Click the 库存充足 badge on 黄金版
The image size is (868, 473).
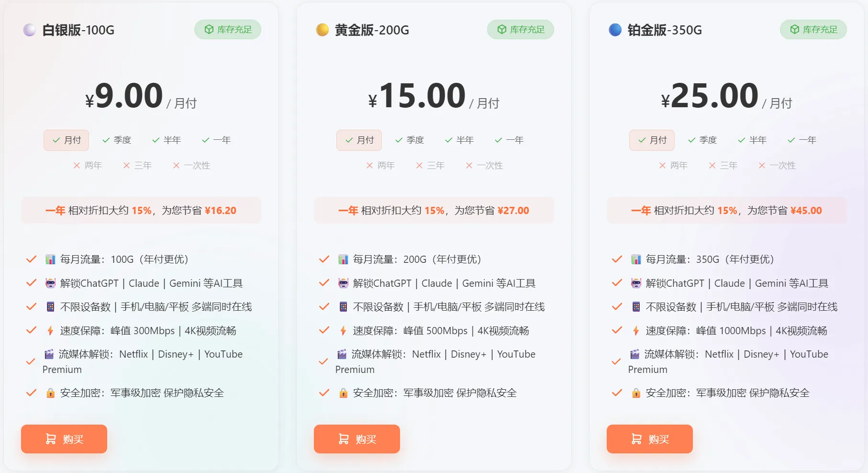(x=521, y=29)
